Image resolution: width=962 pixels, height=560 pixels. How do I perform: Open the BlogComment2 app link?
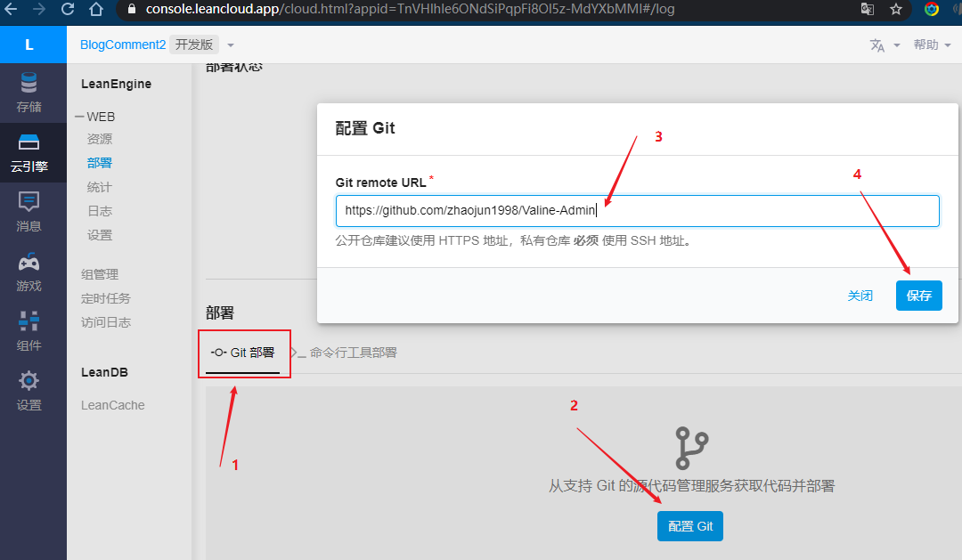pyautogui.click(x=123, y=45)
